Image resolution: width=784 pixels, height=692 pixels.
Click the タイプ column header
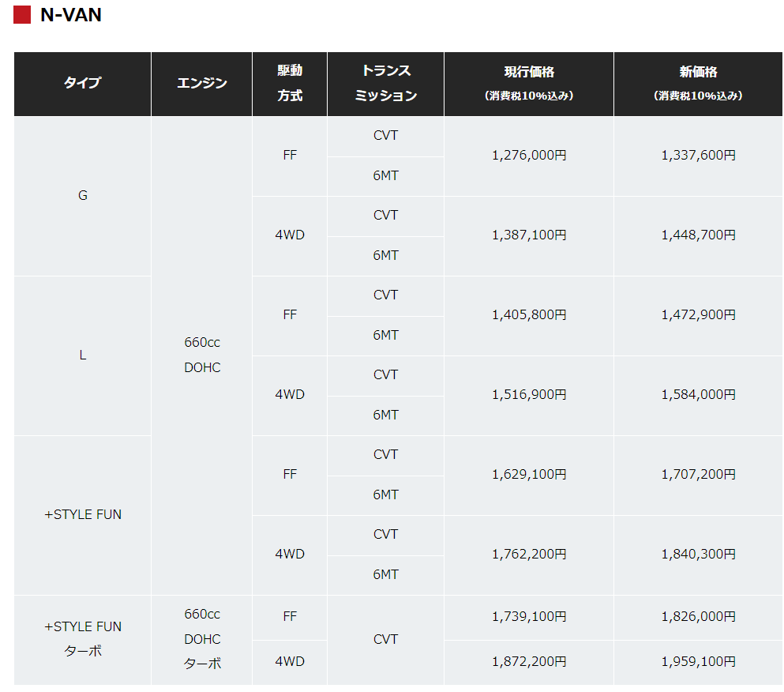[82, 84]
